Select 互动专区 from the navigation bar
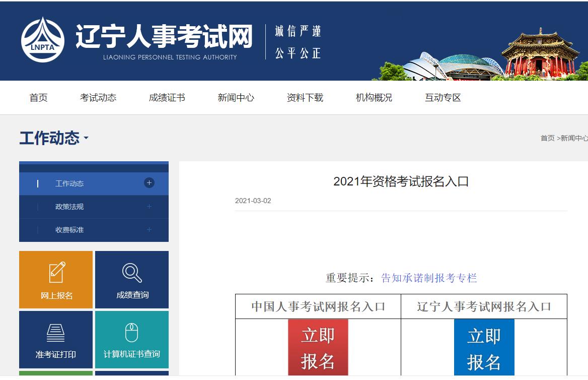The width and height of the screenshot is (588, 380). pyautogui.click(x=442, y=98)
